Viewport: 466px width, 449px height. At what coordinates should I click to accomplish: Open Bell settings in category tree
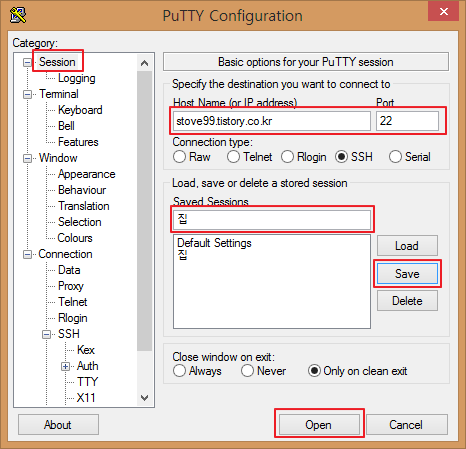[66, 126]
